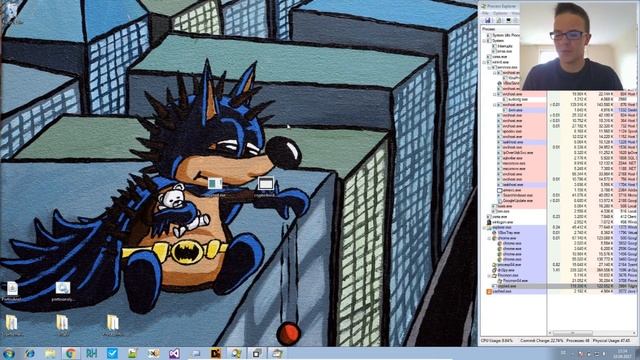The width and height of the screenshot is (640, 360).
Task: Select the dnSpy.exe process icon
Action: (494, 270)
